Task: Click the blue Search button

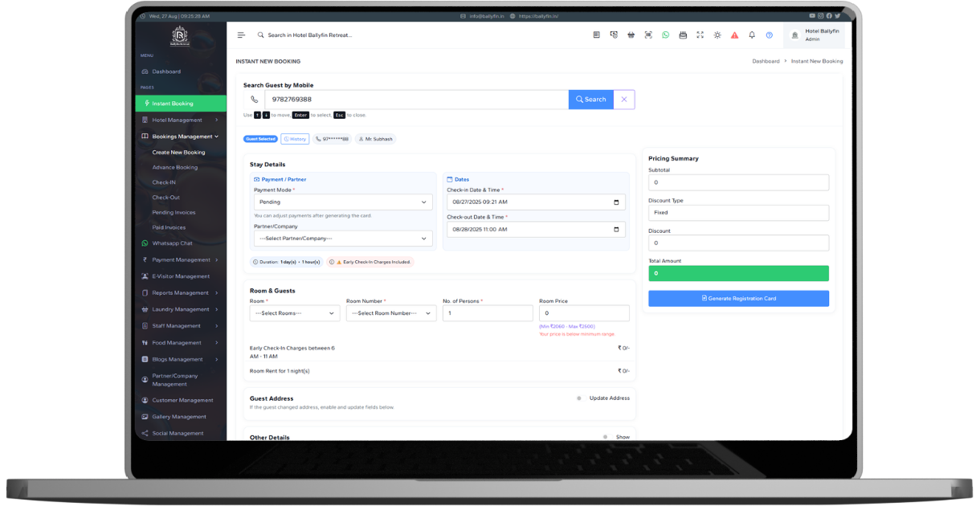Action: (591, 100)
